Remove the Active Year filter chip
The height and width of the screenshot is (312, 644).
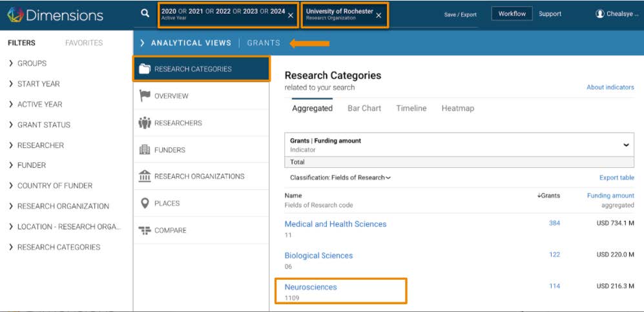[x=291, y=15]
